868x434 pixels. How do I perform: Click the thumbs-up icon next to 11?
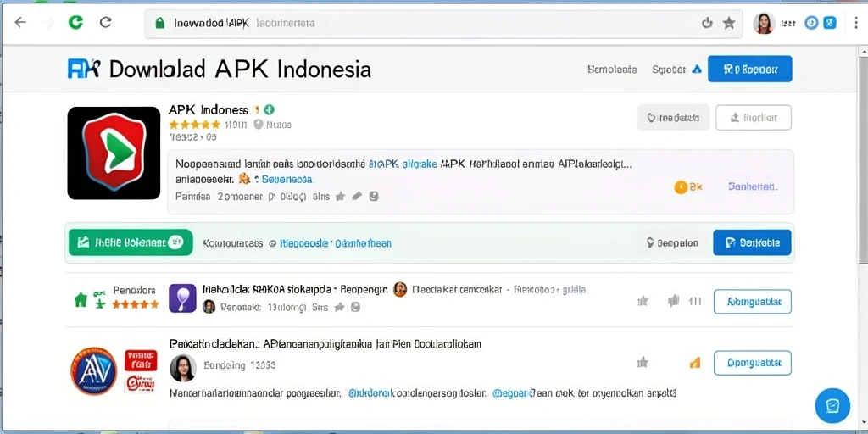[673, 301]
